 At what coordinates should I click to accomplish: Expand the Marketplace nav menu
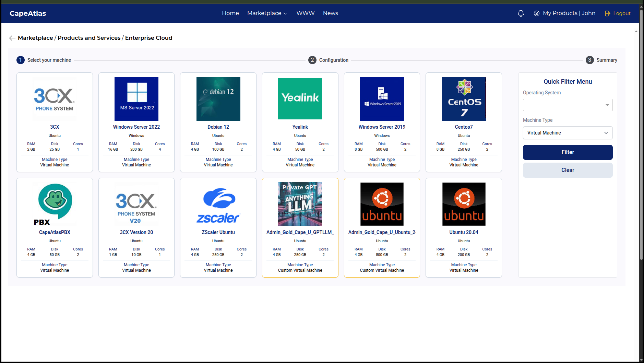267,13
